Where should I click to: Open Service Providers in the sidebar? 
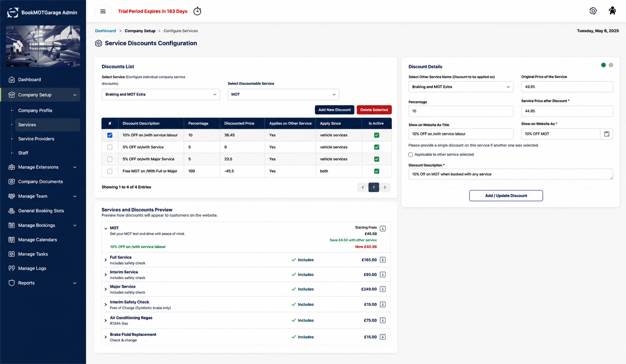(36, 139)
